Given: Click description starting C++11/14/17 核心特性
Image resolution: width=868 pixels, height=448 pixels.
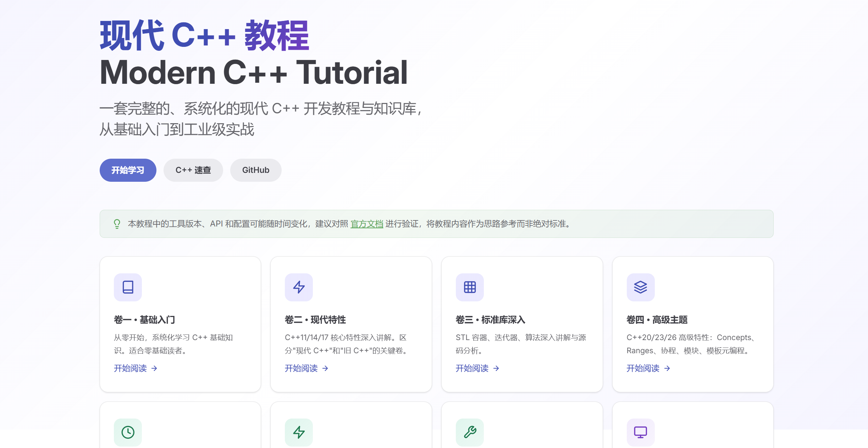Looking at the screenshot, I should click(x=347, y=344).
